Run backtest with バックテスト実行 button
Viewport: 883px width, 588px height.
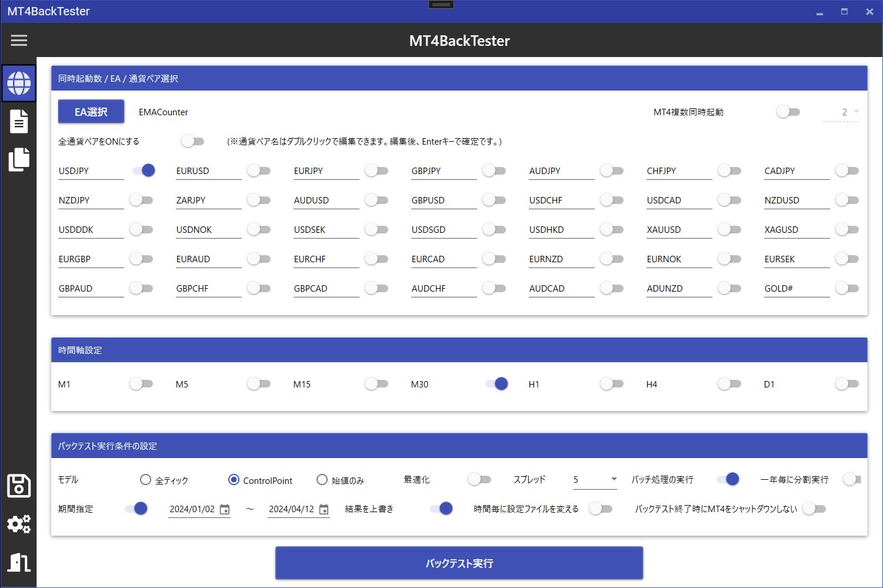click(x=459, y=563)
